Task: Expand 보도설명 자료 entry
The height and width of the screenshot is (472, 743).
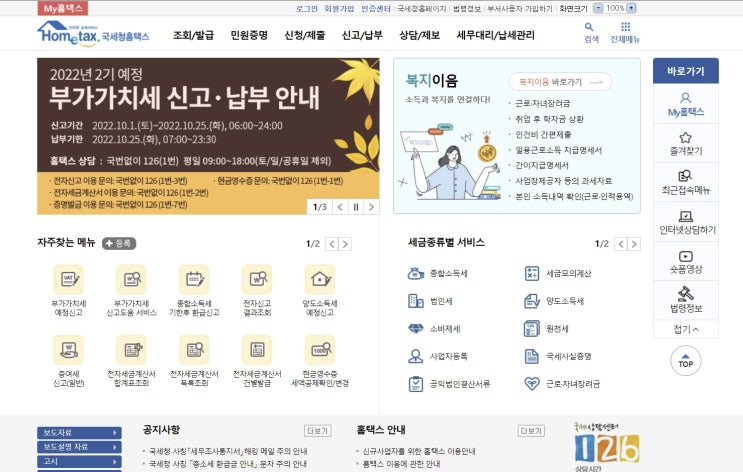Action: 79,447
